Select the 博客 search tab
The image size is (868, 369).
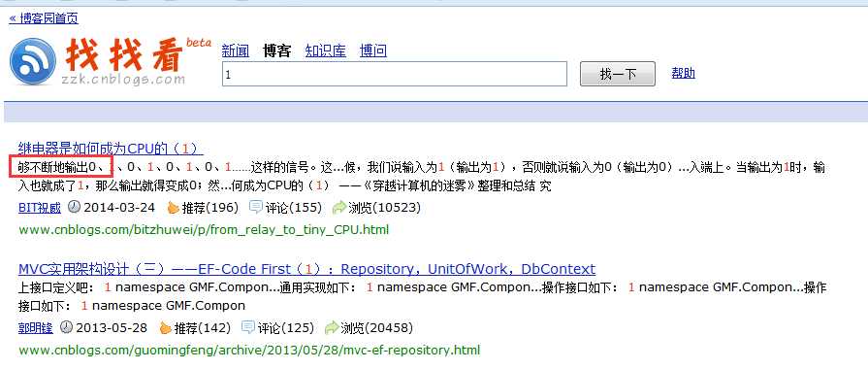click(276, 50)
